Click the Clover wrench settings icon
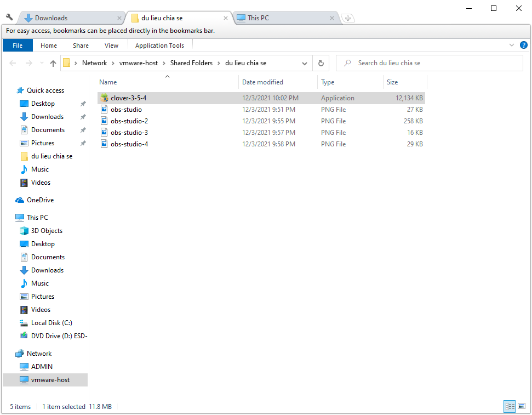 tap(9, 17)
